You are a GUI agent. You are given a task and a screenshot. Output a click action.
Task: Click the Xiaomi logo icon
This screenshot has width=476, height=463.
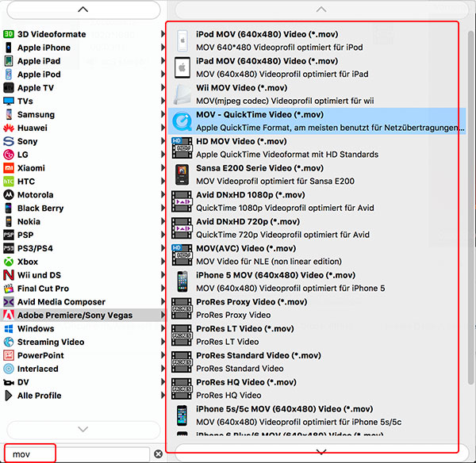tap(9, 168)
